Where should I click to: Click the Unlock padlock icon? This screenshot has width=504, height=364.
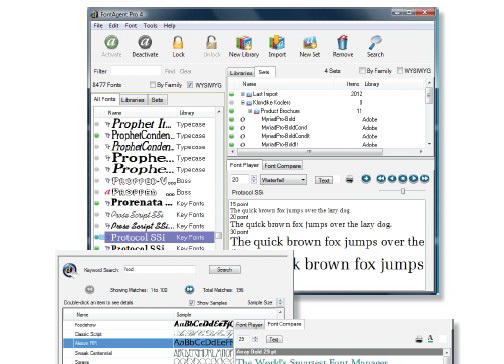[212, 42]
